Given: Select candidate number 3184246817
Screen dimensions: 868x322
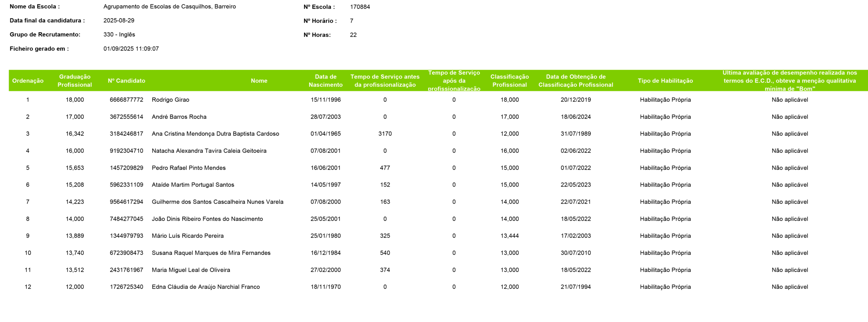Looking at the screenshot, I should (126, 134).
